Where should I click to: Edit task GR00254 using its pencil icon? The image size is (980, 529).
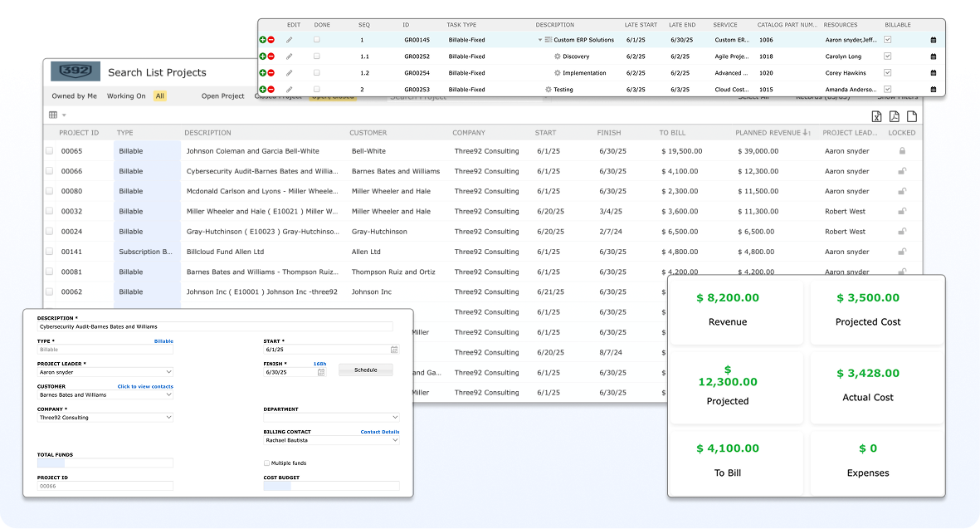290,72
